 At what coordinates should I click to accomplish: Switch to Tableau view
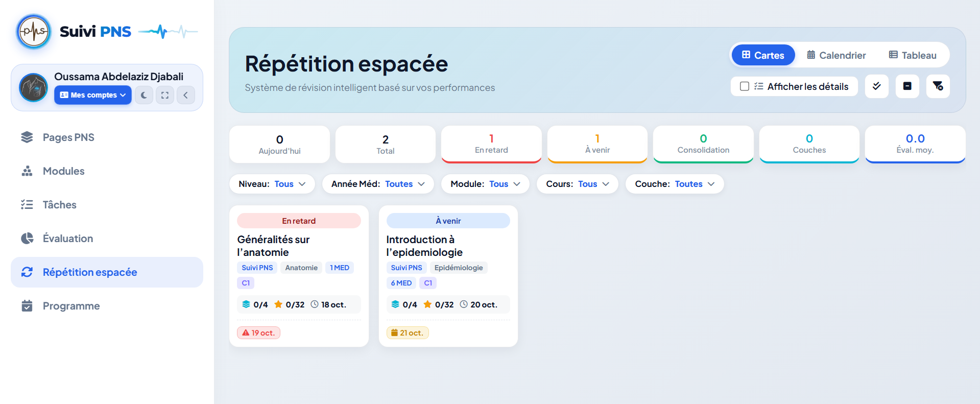pos(913,55)
